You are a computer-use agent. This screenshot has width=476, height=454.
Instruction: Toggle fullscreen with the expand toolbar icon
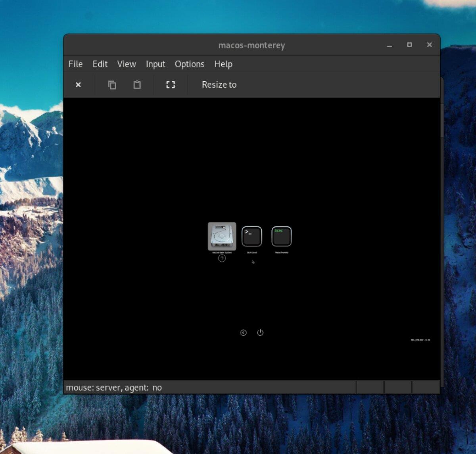(170, 84)
